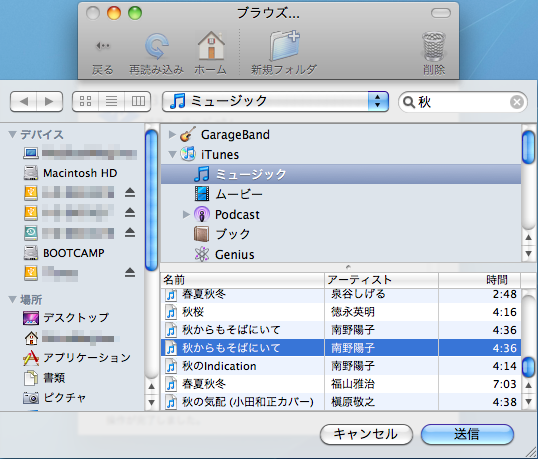Collapse the iTunes disclosure triangle

coord(172,155)
